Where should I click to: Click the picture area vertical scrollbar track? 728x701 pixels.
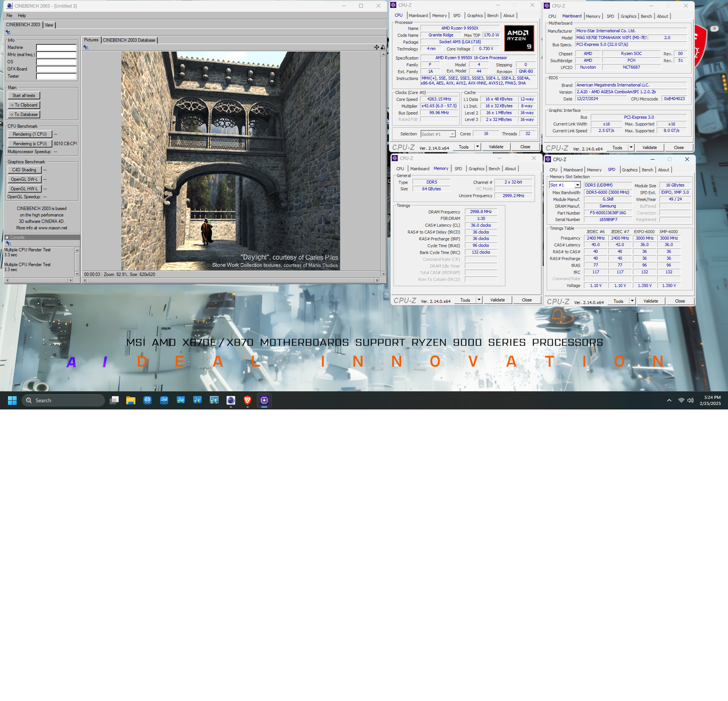[x=383, y=164]
